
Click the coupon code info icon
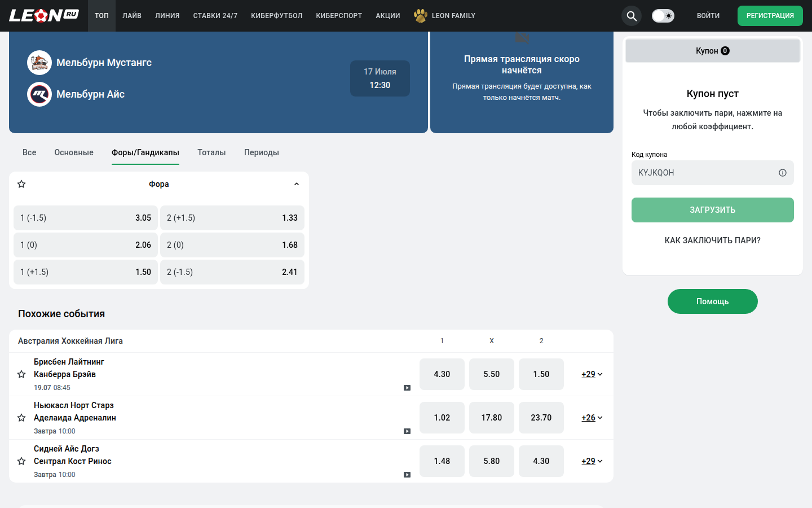[783, 173]
